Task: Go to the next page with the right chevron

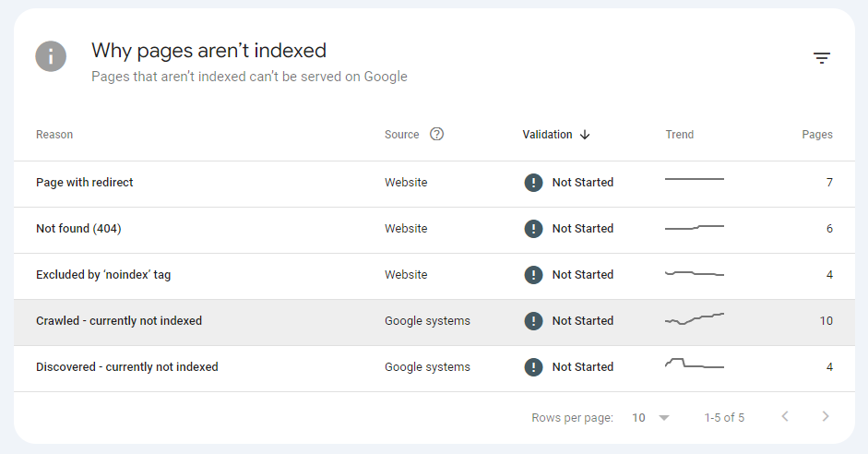Action: click(x=826, y=416)
